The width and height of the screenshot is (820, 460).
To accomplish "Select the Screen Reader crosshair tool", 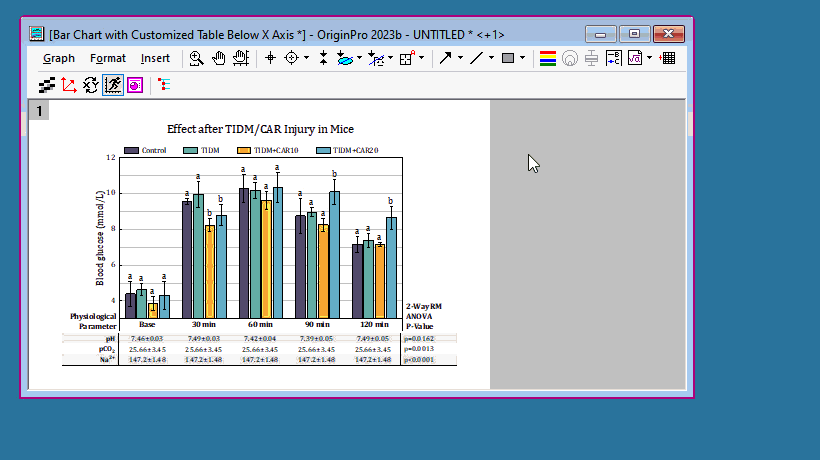I will (269, 58).
